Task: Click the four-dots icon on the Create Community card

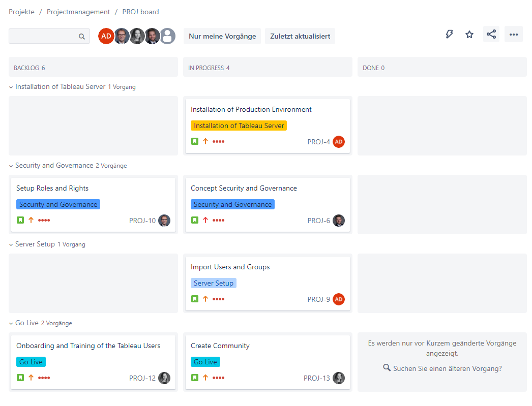Action: click(218, 378)
